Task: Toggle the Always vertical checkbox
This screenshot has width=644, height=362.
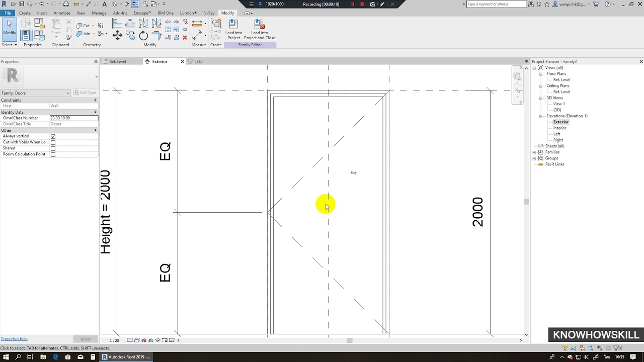Action: (53, 136)
